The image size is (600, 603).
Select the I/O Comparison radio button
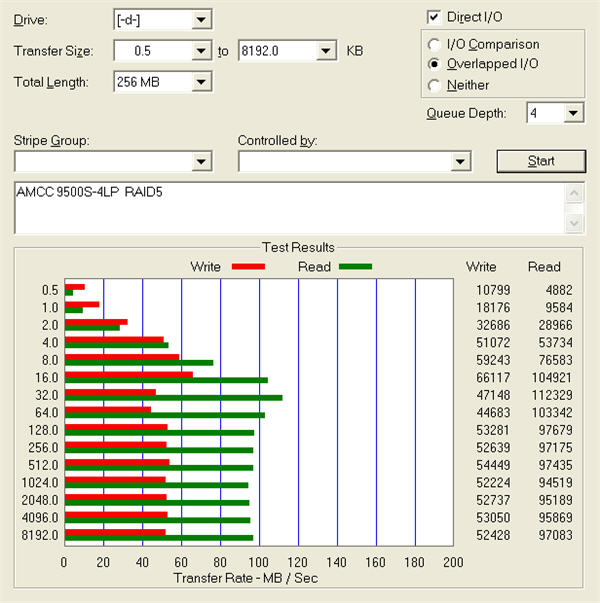[434, 45]
